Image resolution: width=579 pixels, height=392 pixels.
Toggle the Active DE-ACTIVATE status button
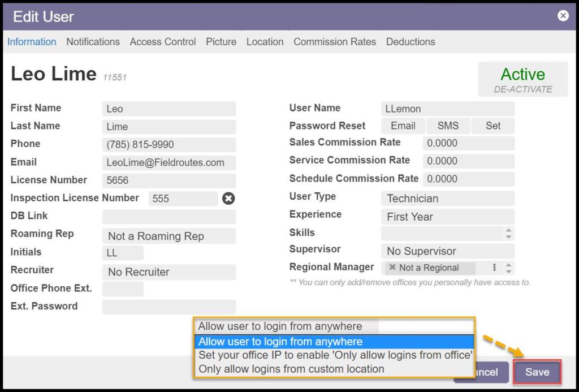coord(522,80)
